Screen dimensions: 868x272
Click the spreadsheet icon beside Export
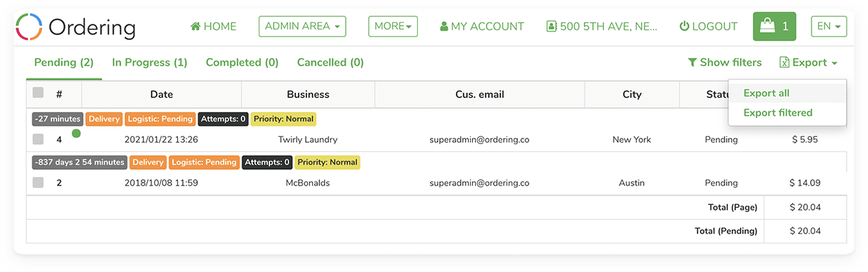pyautogui.click(x=784, y=63)
